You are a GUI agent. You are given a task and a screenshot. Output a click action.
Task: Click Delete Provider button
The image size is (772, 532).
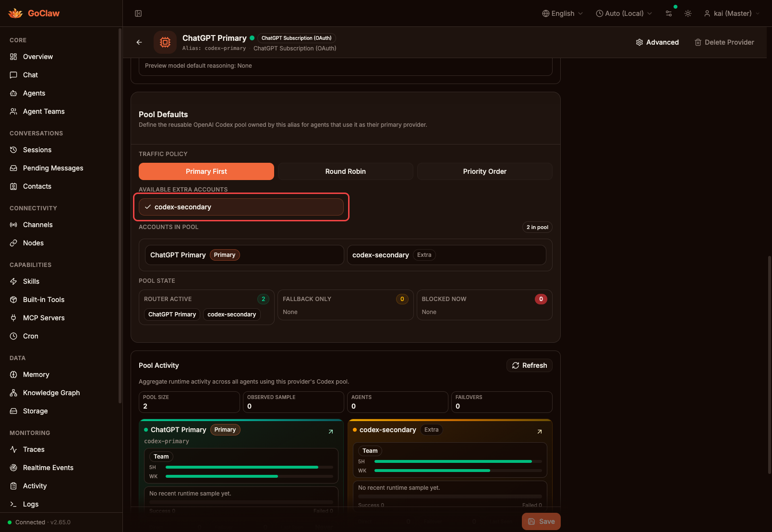[724, 42]
